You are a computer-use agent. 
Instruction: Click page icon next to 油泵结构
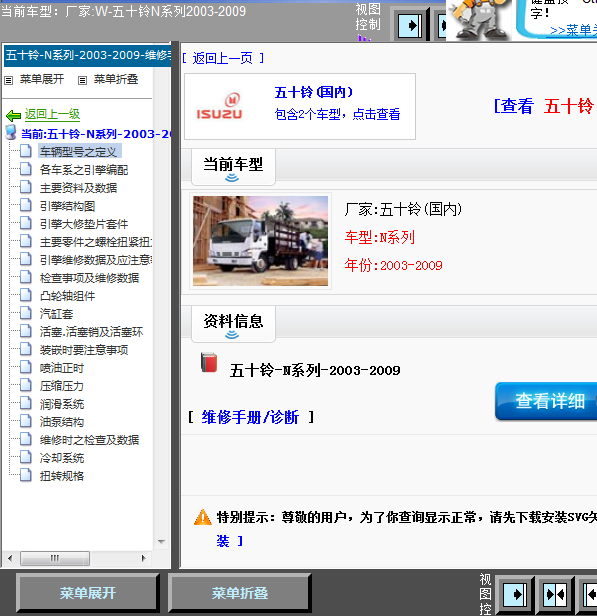tap(26, 421)
